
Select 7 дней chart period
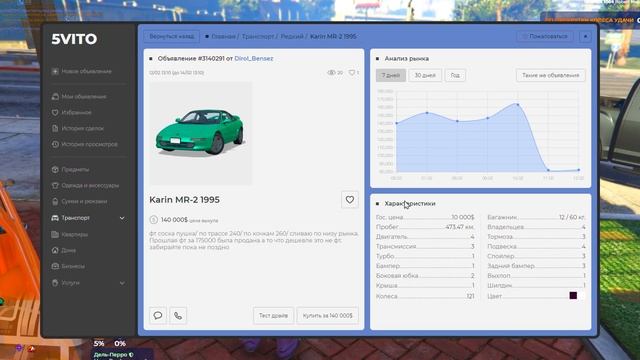tap(391, 75)
